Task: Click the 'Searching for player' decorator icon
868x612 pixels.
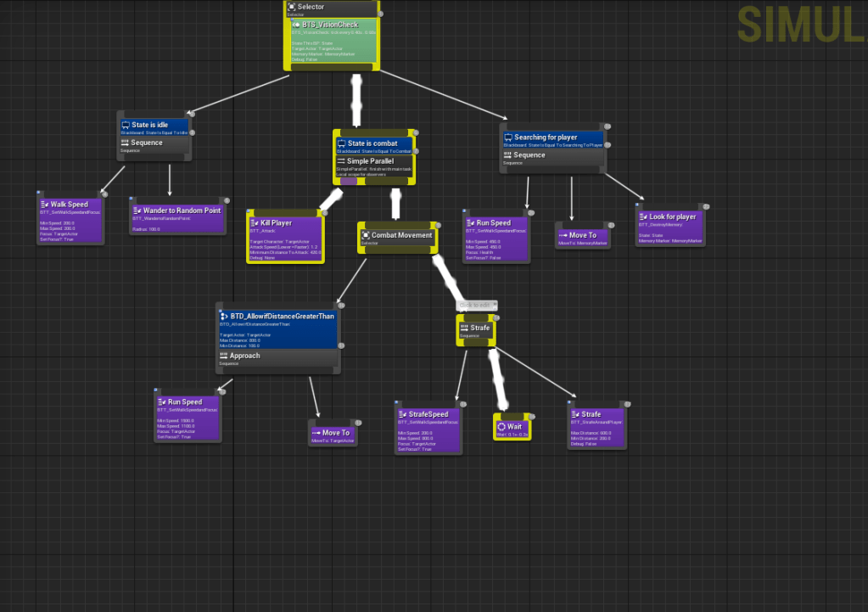Action: pos(507,138)
